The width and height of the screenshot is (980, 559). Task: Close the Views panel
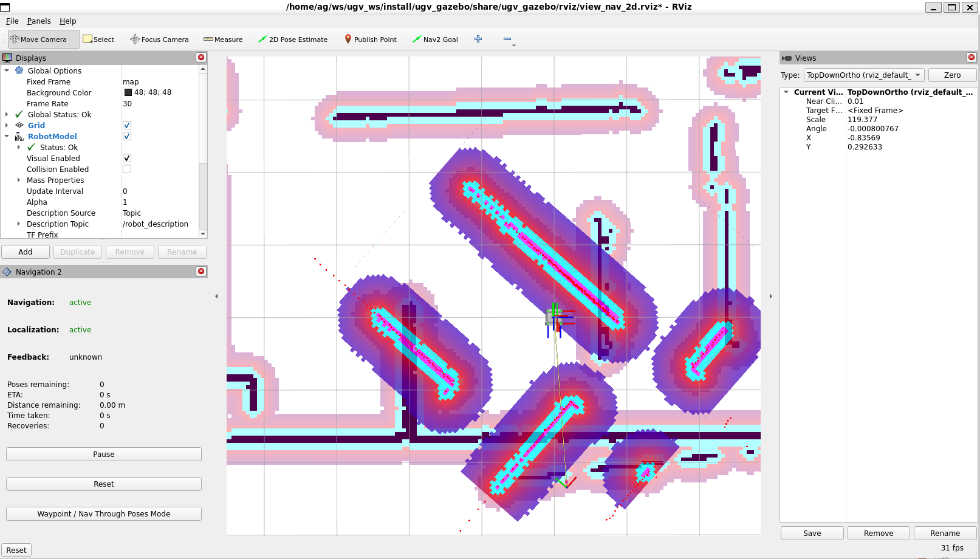click(971, 57)
